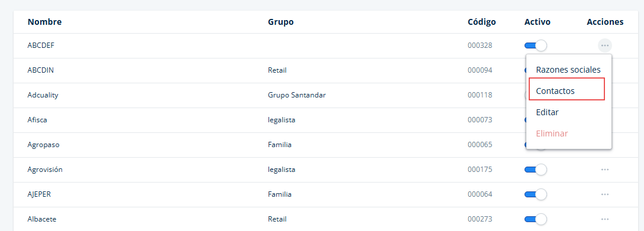Open the actions ellipsis for AJEPER
This screenshot has height=231, width=644.
coord(604,194)
